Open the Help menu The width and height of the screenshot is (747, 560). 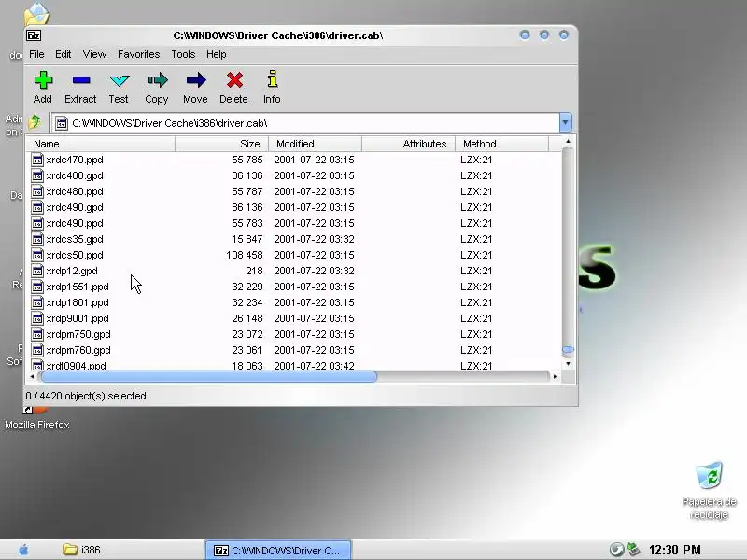[217, 54]
